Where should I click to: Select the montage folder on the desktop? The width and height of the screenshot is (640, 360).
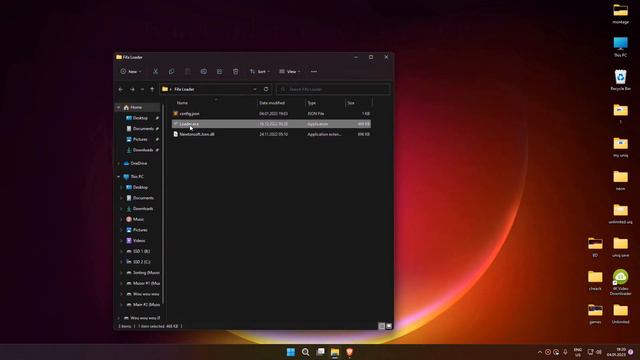[x=620, y=13]
